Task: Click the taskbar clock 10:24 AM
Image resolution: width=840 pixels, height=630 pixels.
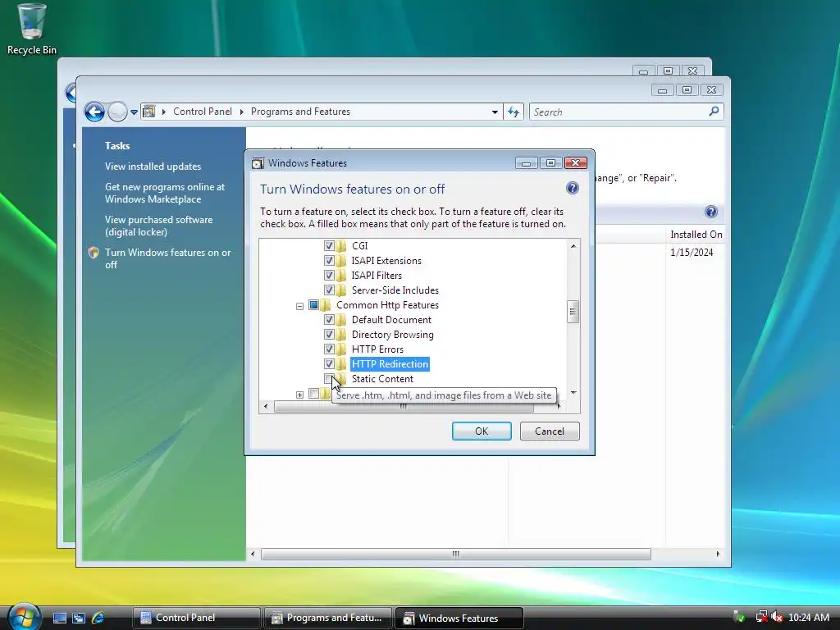Action: click(808, 618)
